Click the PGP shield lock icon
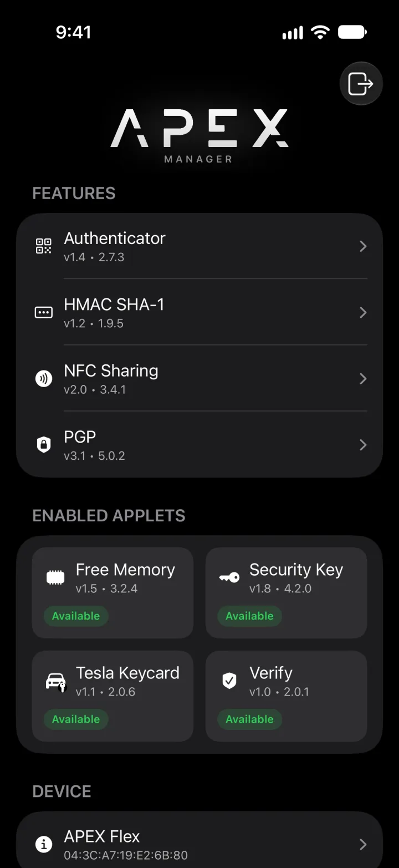This screenshot has width=399, height=868. (44, 445)
